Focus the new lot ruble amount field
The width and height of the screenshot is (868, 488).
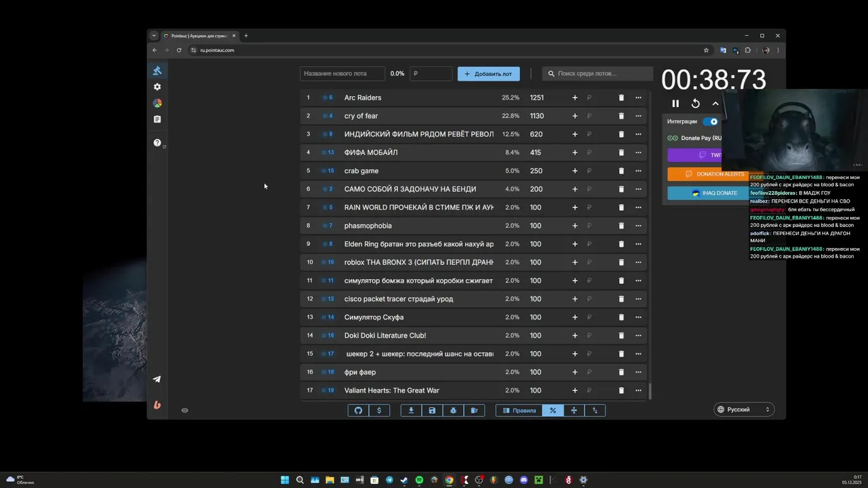click(x=431, y=74)
